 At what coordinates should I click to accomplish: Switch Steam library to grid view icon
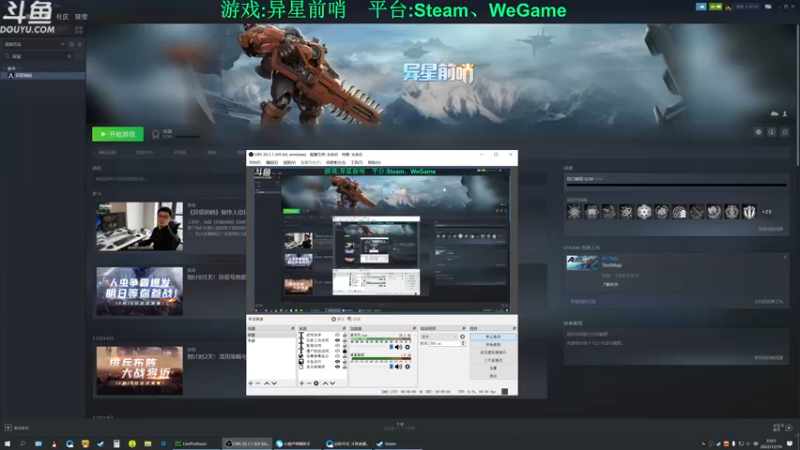click(x=79, y=30)
